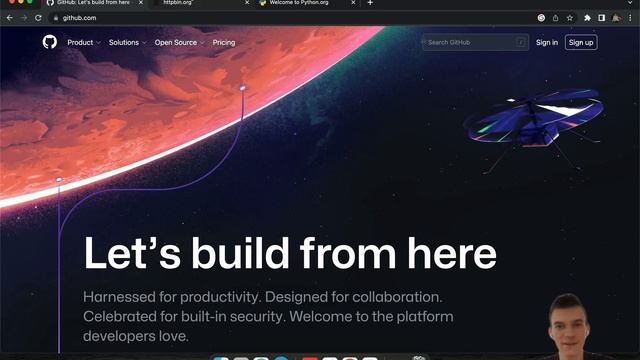Click the browser forward arrow
Viewport: 640px width, 360px height.
(24, 18)
